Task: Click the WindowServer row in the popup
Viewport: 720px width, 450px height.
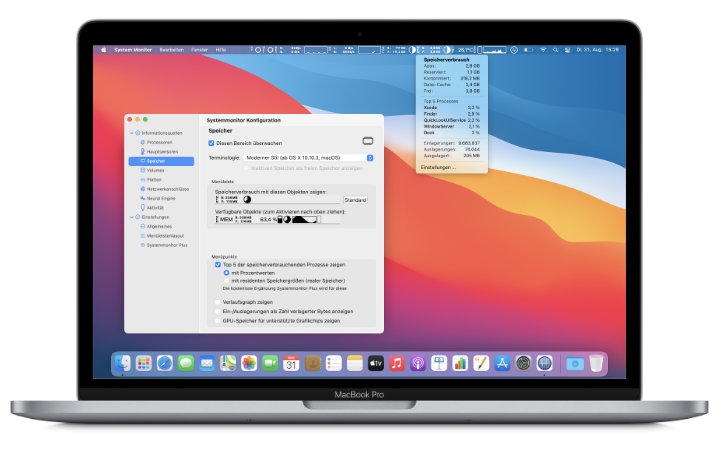Action: click(451, 126)
